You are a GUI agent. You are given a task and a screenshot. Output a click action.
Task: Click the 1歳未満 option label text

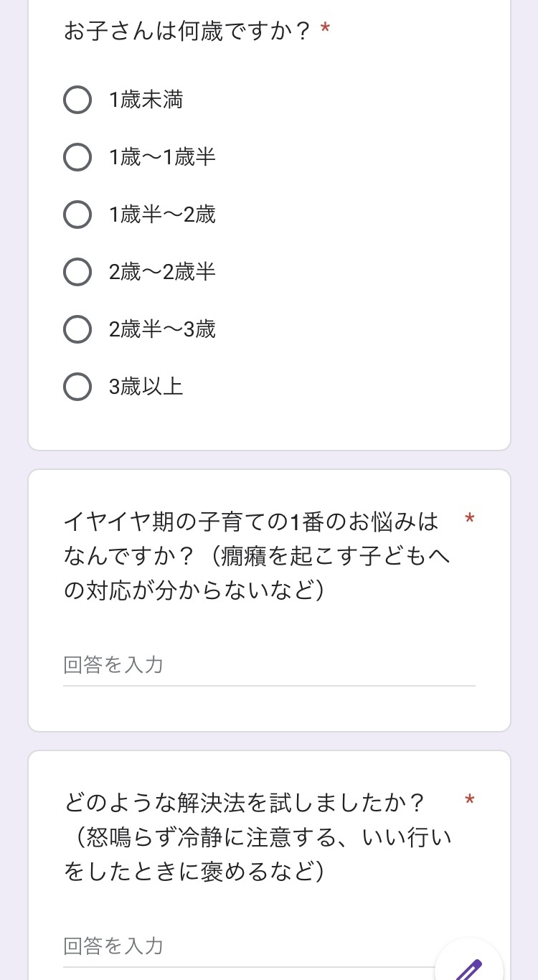coord(146,100)
